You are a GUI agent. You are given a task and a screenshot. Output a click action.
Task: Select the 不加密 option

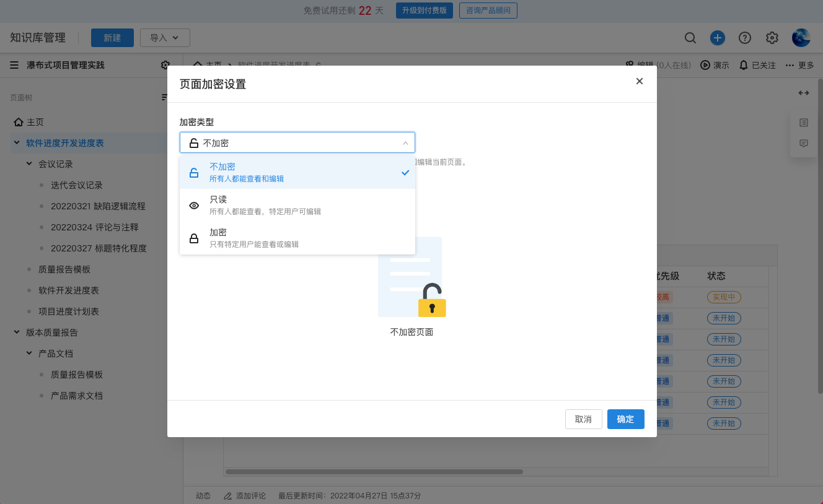pos(297,172)
